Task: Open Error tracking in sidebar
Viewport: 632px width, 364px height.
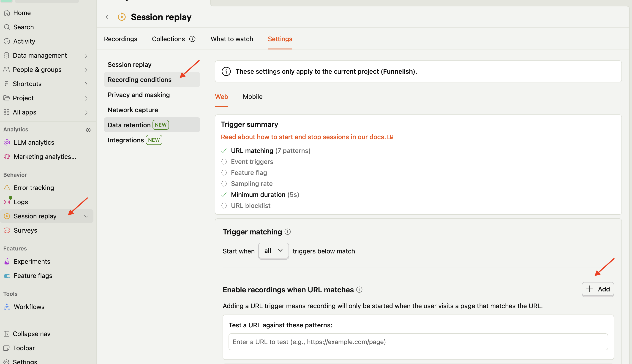Action: [34, 188]
